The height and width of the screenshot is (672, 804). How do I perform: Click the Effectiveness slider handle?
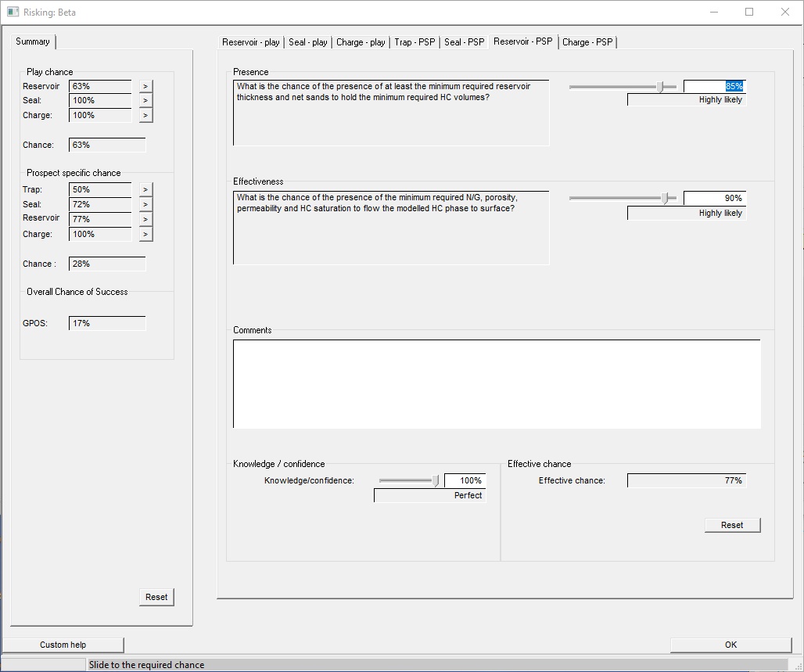[x=666, y=199]
